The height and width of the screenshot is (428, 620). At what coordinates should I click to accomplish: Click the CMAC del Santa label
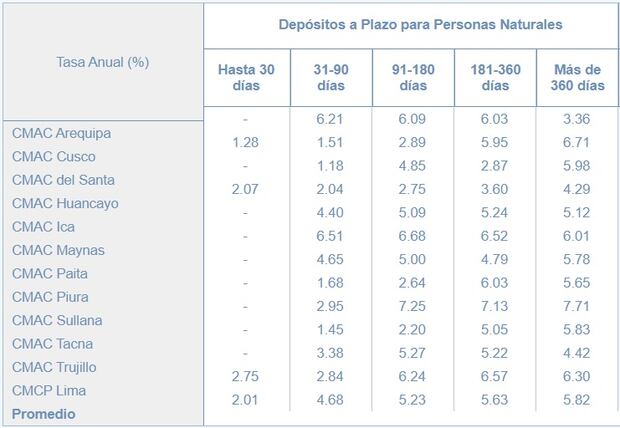click(63, 180)
